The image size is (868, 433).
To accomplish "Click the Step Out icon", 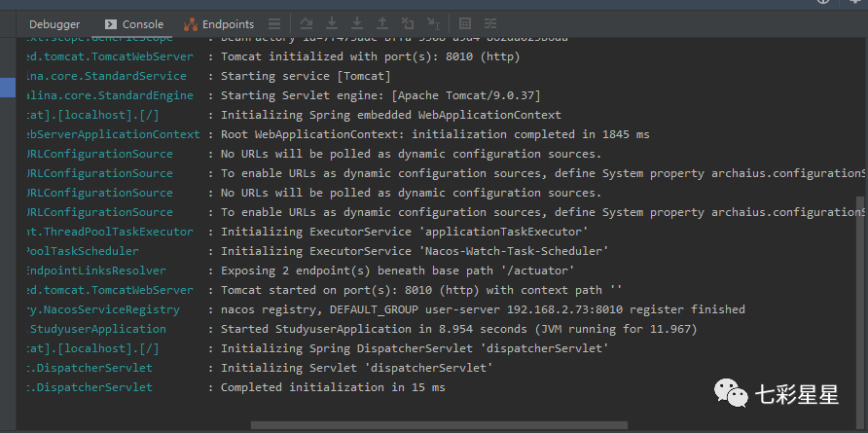I will pos(382,23).
